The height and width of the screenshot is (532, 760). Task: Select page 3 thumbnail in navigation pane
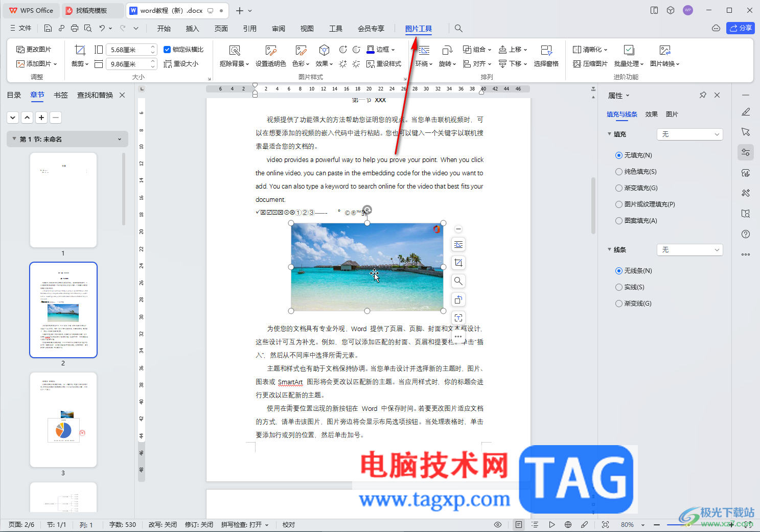[x=63, y=420]
